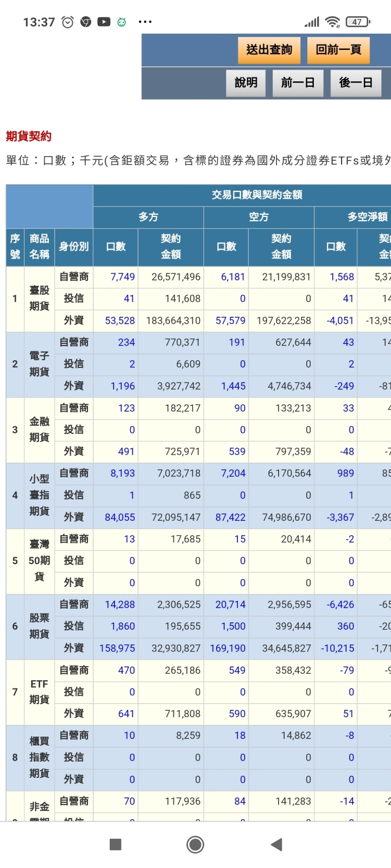
Task: Select the ETF期貨 product name cell
Action: click(x=40, y=692)
